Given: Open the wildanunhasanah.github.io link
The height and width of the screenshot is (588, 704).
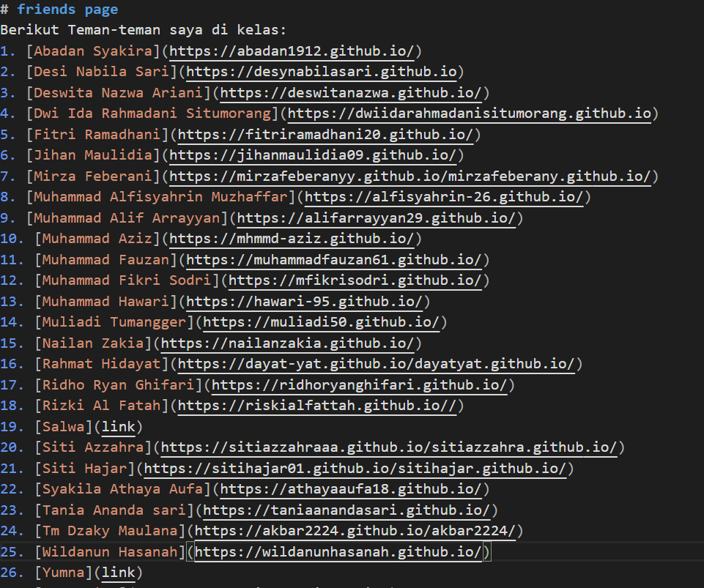Looking at the screenshot, I should click(x=338, y=552).
